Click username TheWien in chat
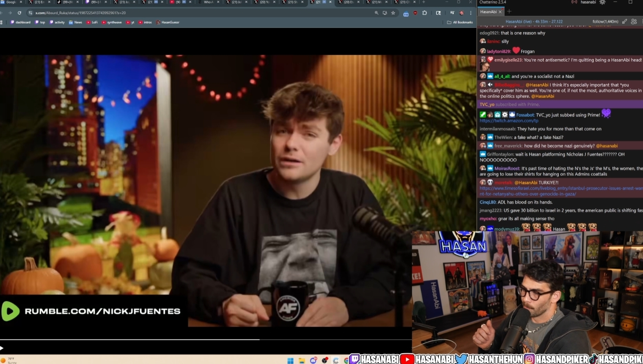The image size is (643, 364). (503, 137)
